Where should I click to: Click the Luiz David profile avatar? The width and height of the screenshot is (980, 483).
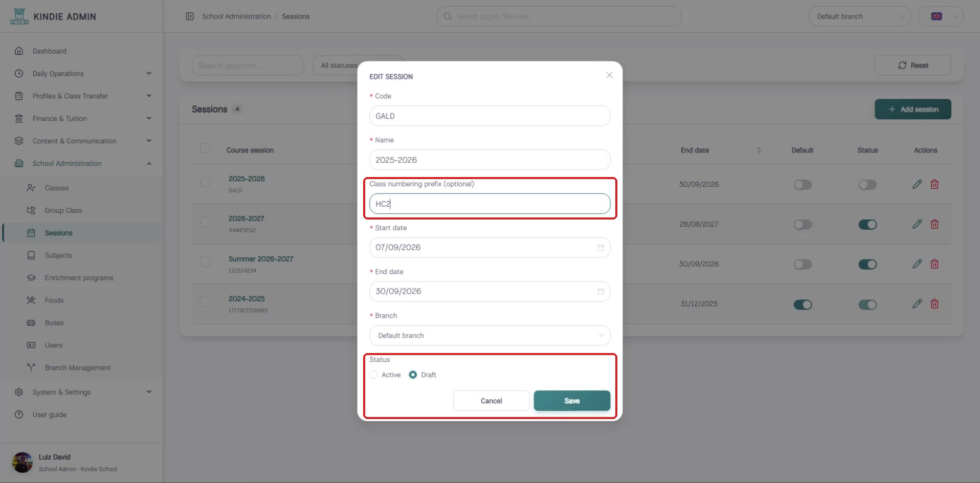click(x=22, y=463)
